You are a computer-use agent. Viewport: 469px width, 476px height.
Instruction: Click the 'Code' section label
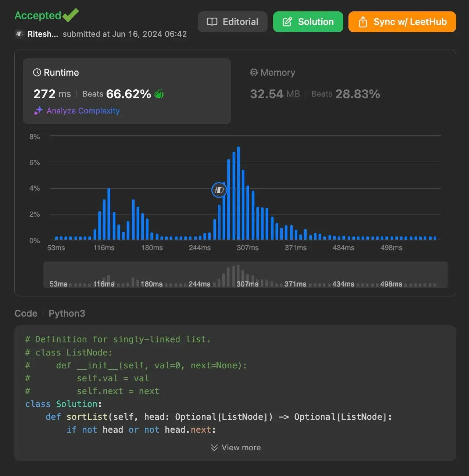[x=26, y=313]
